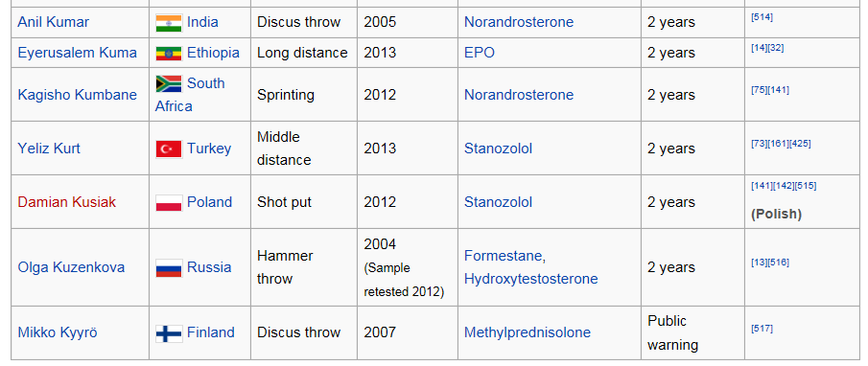868x366 pixels.
Task: Click the Ethiopia flag icon
Action: (x=169, y=53)
